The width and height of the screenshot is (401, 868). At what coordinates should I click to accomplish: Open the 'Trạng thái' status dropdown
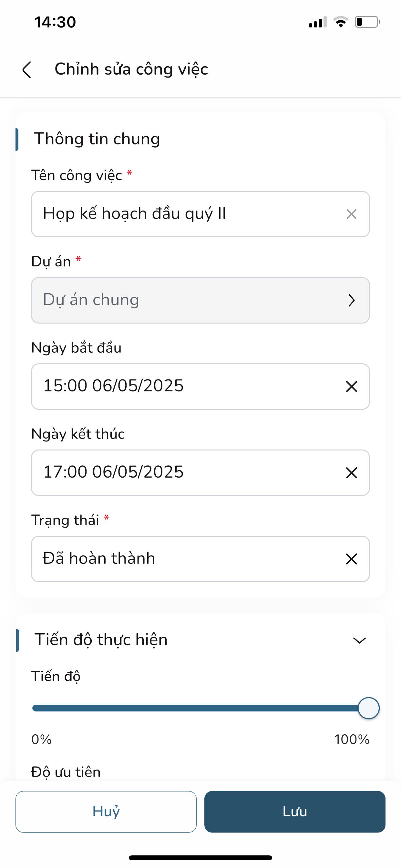182,559
